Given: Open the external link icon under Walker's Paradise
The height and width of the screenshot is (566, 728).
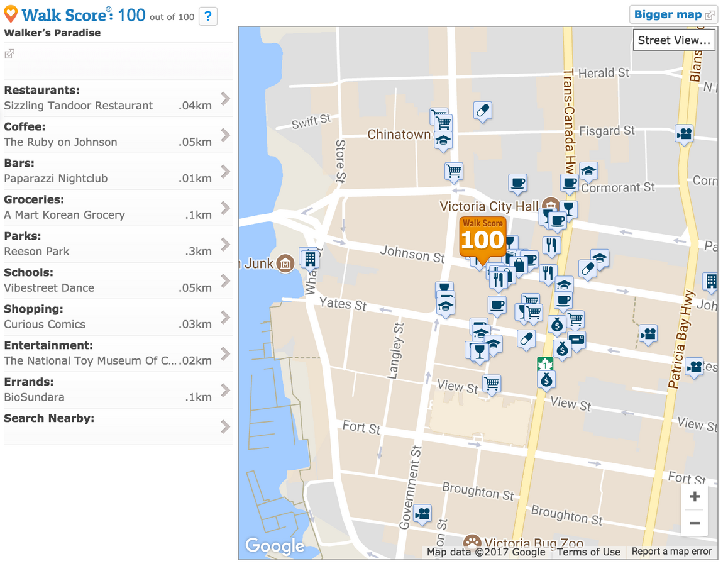Looking at the screenshot, I should point(9,54).
